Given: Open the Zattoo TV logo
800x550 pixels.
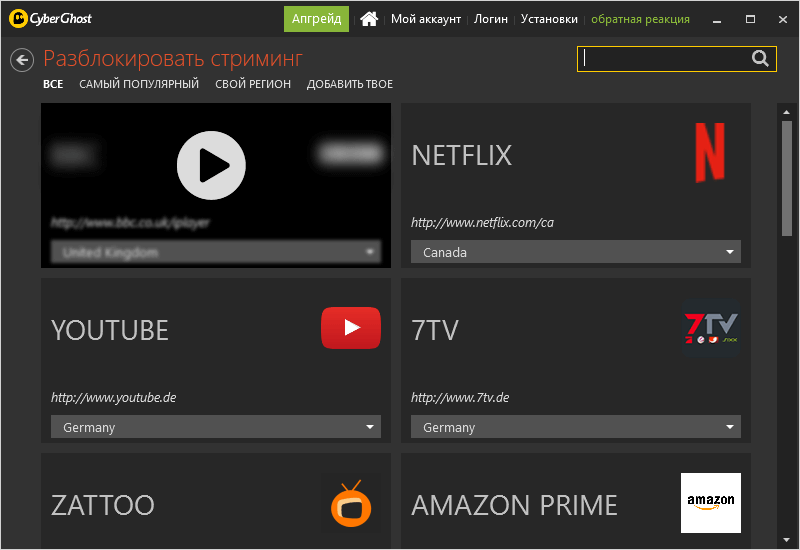Looking at the screenshot, I should pos(351,503).
